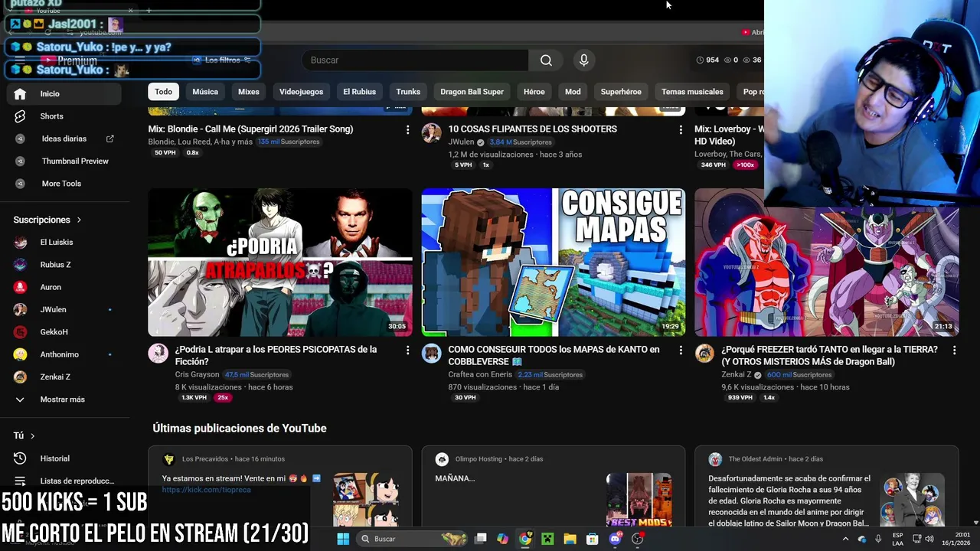Screen dimensions: 980x551
Task: Open options menu for 10 COSAS FLIPANTES video
Action: point(681,130)
